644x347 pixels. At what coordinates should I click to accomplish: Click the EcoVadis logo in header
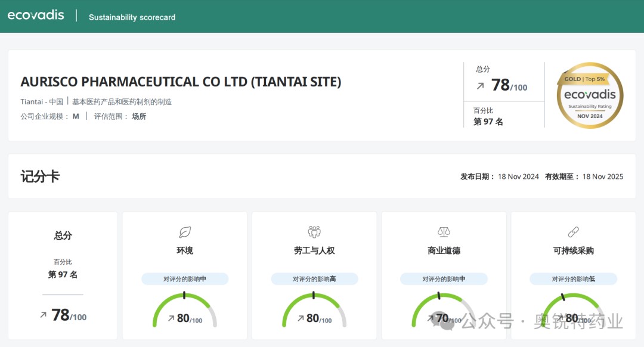(x=36, y=16)
